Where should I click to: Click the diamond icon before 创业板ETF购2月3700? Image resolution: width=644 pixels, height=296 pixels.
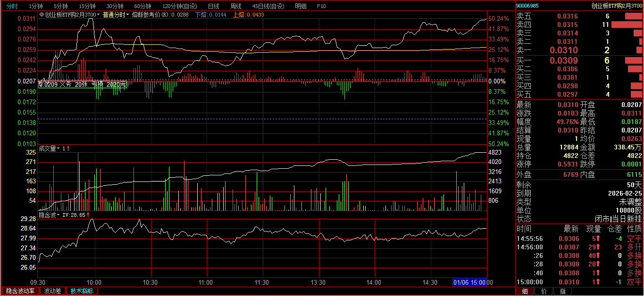[x=42, y=15]
